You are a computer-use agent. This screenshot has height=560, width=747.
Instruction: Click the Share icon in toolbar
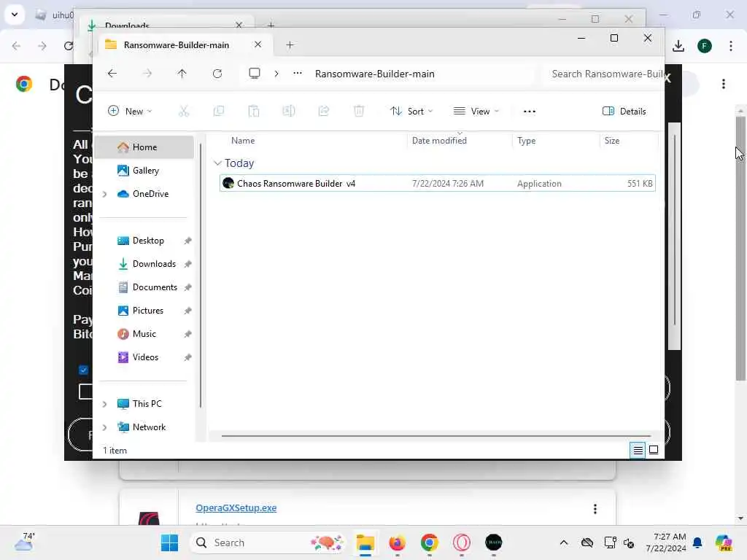324,111
